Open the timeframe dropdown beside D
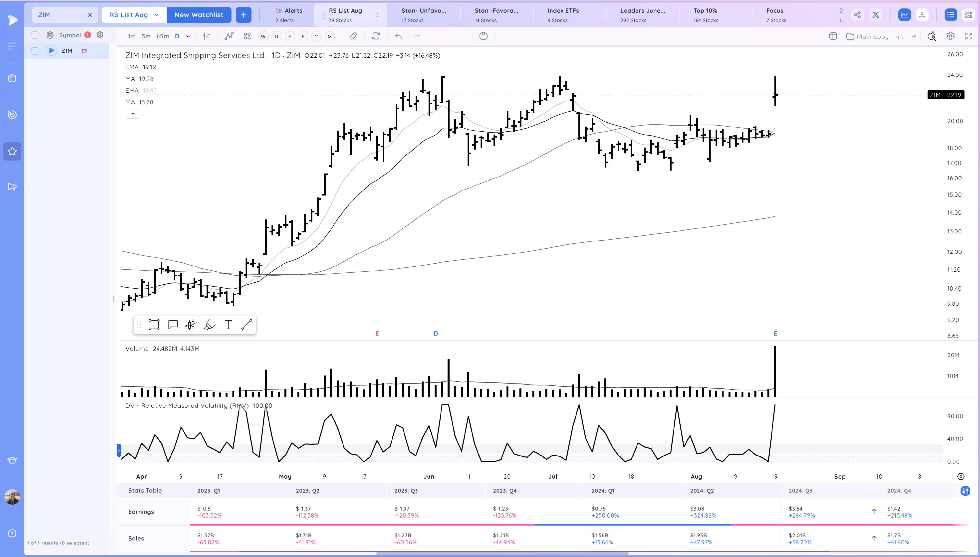Image resolution: width=980 pixels, height=557 pixels. pyautogui.click(x=188, y=36)
